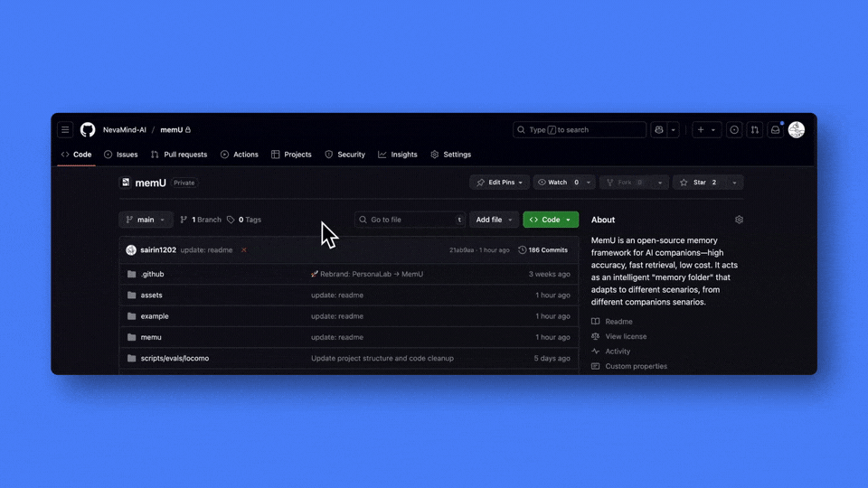Click the search bar 'Type / to search'

click(x=579, y=130)
